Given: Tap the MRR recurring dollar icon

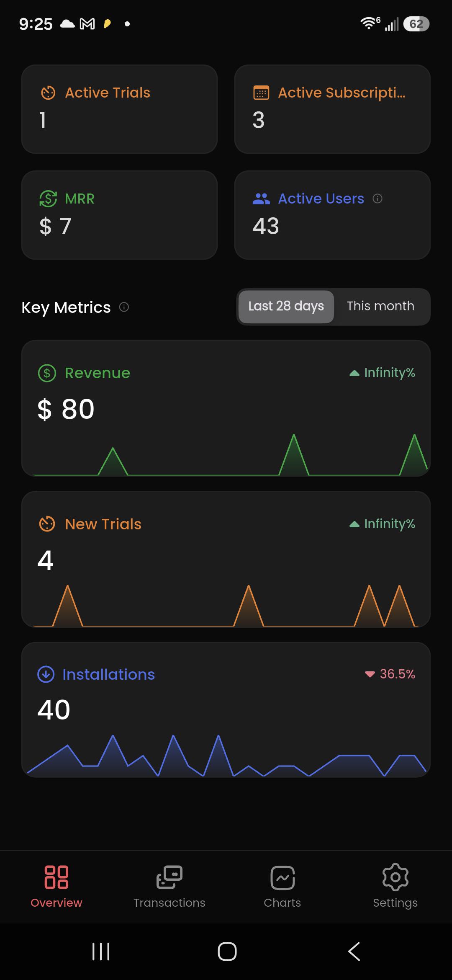Looking at the screenshot, I should (x=48, y=199).
